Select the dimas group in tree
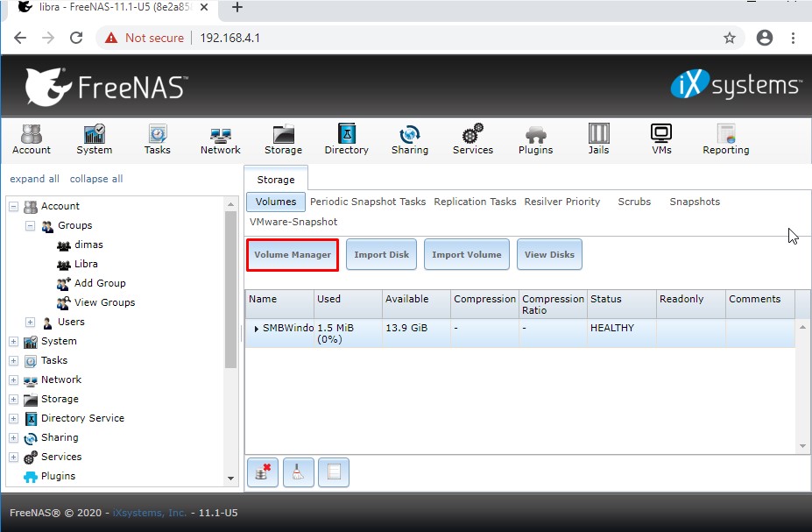Image resolution: width=812 pixels, height=532 pixels. (x=88, y=245)
